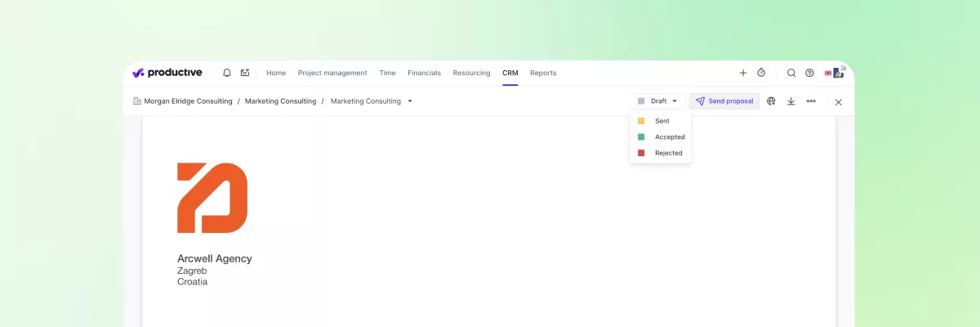Open the help question mark icon
The height and width of the screenshot is (327, 980).
click(809, 73)
